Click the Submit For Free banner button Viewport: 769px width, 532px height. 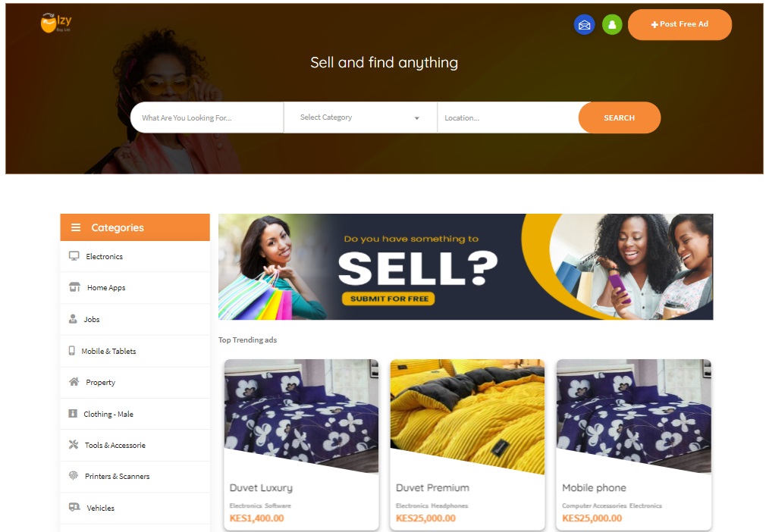(x=388, y=299)
